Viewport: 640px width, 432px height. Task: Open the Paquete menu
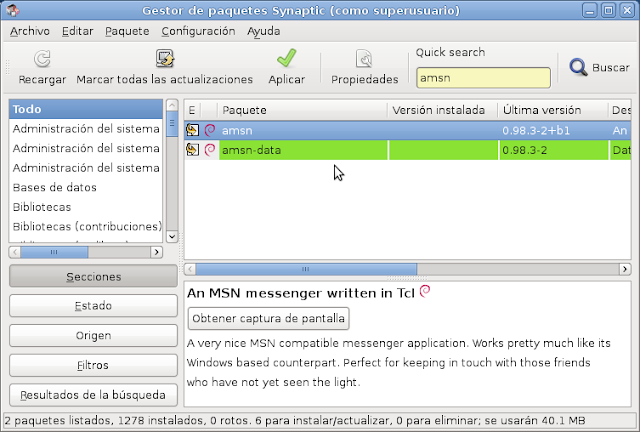(127, 31)
